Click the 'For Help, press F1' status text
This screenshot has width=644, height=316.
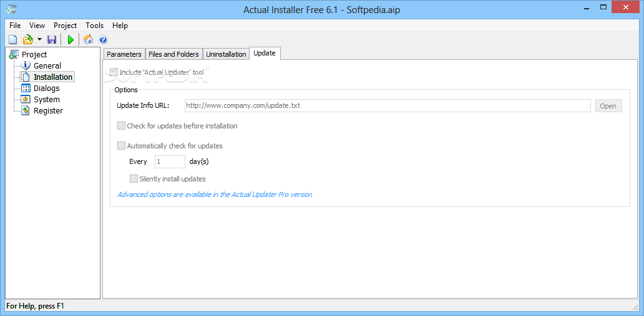click(x=36, y=306)
